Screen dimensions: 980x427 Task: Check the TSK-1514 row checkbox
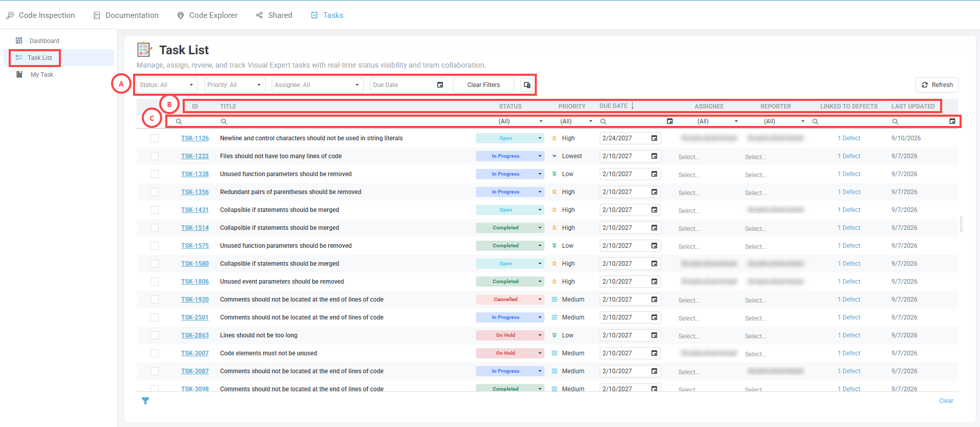pos(155,228)
